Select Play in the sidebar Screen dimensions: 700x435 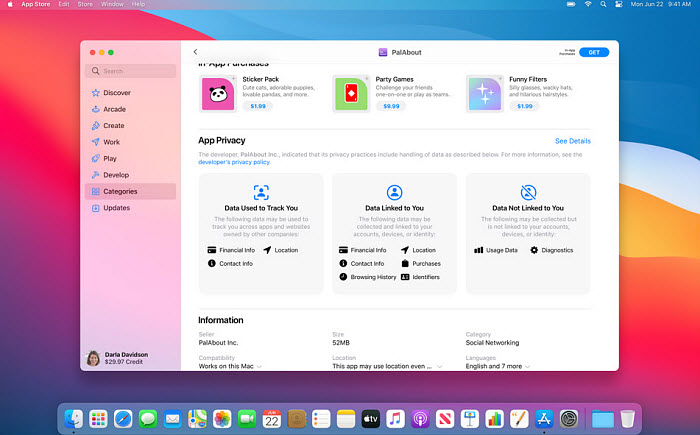(x=130, y=159)
